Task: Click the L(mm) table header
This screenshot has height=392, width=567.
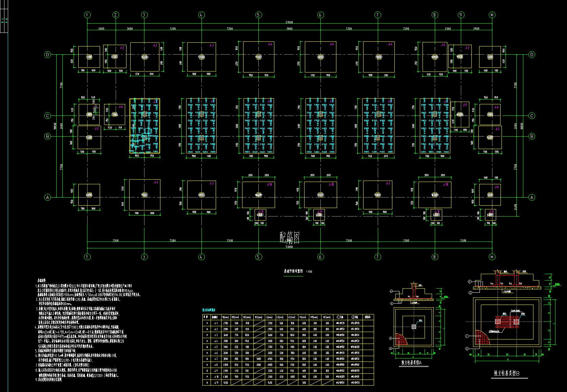Action: click(270, 317)
